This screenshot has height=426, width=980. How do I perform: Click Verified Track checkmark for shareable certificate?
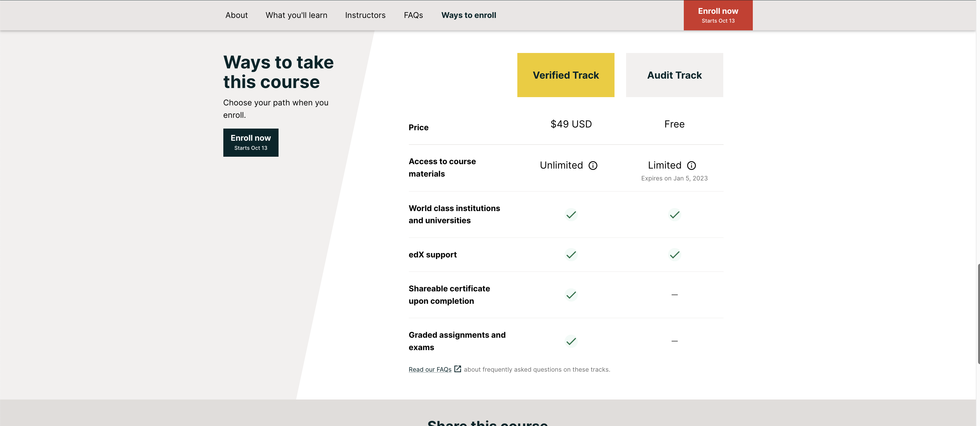click(571, 295)
